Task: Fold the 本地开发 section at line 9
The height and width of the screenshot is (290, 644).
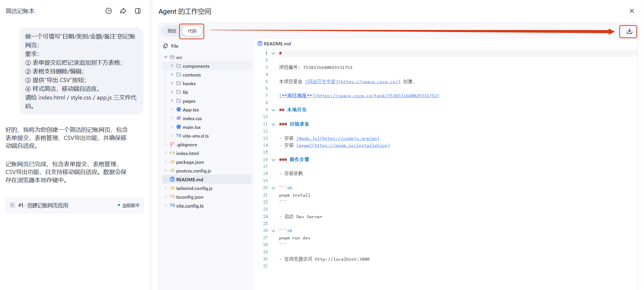Action: click(x=273, y=110)
